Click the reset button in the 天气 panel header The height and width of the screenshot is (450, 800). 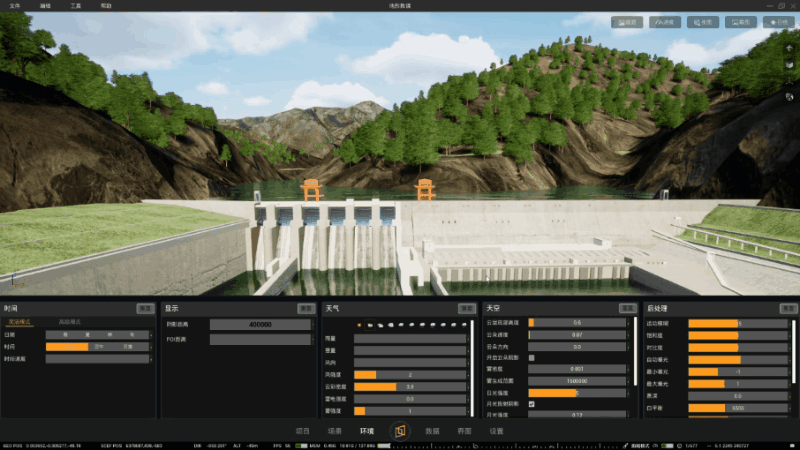coord(467,309)
